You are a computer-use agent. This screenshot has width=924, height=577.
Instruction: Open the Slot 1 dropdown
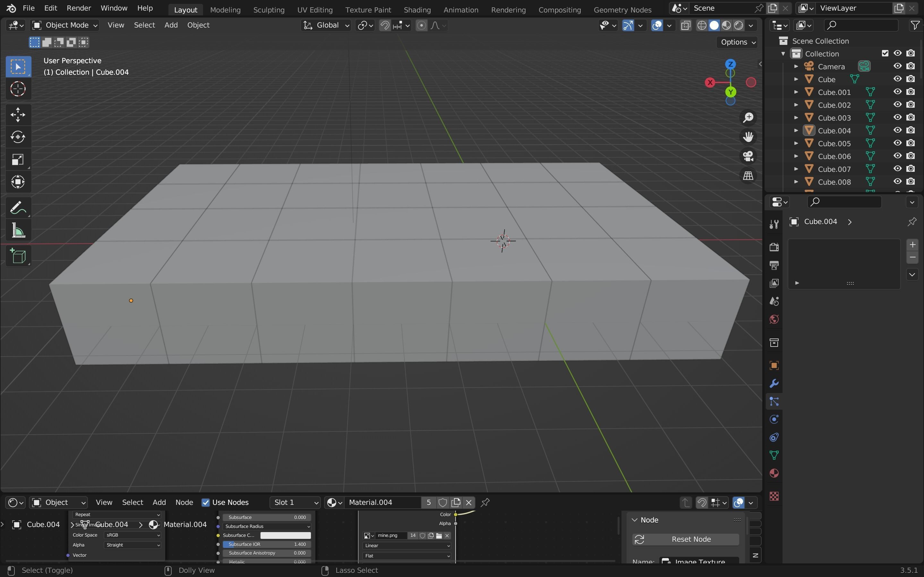click(x=295, y=503)
